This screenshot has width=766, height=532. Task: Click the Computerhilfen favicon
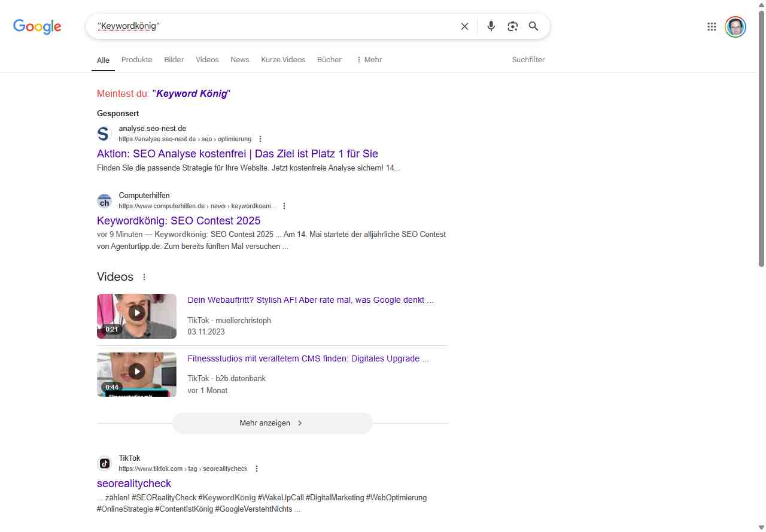[104, 200]
